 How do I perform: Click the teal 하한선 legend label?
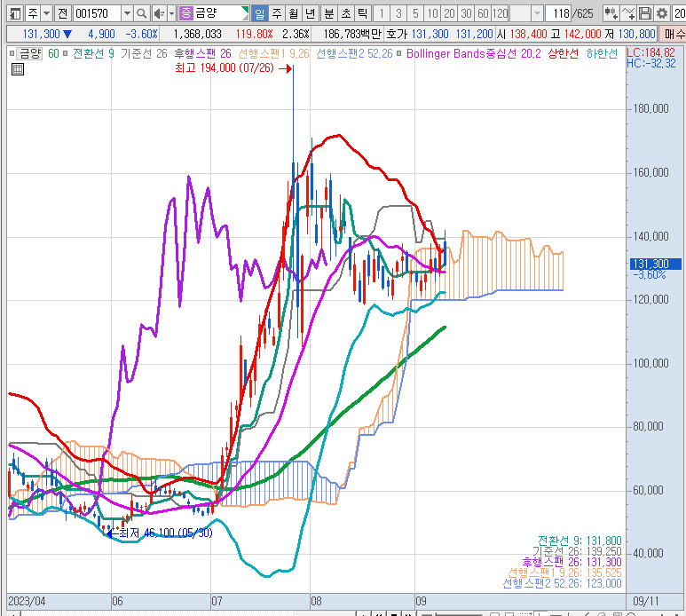coord(602,54)
